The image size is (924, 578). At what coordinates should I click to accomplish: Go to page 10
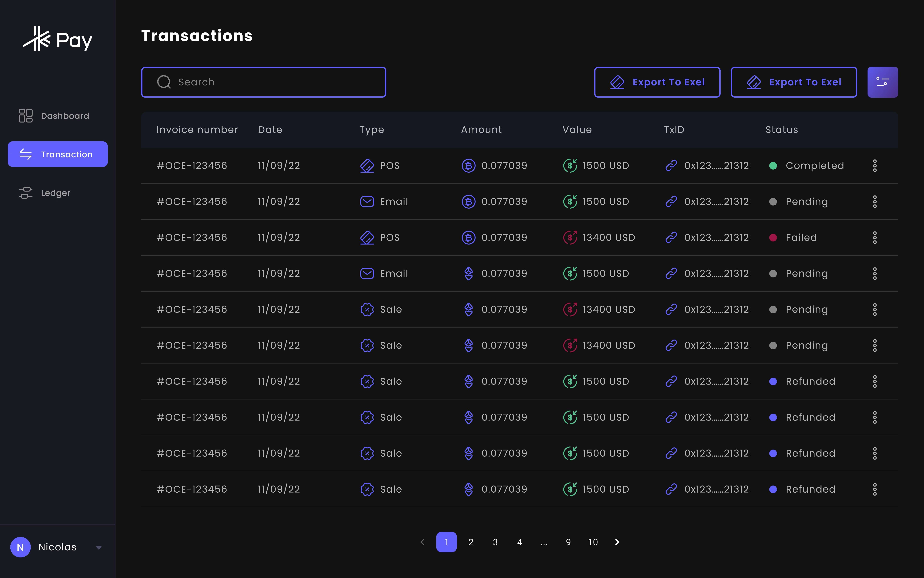point(593,542)
